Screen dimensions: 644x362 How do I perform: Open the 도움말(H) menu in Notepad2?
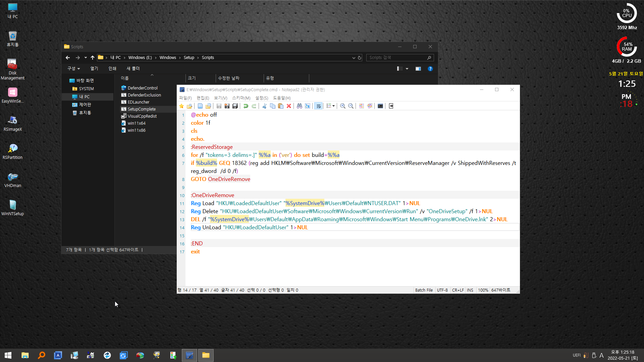click(282, 98)
